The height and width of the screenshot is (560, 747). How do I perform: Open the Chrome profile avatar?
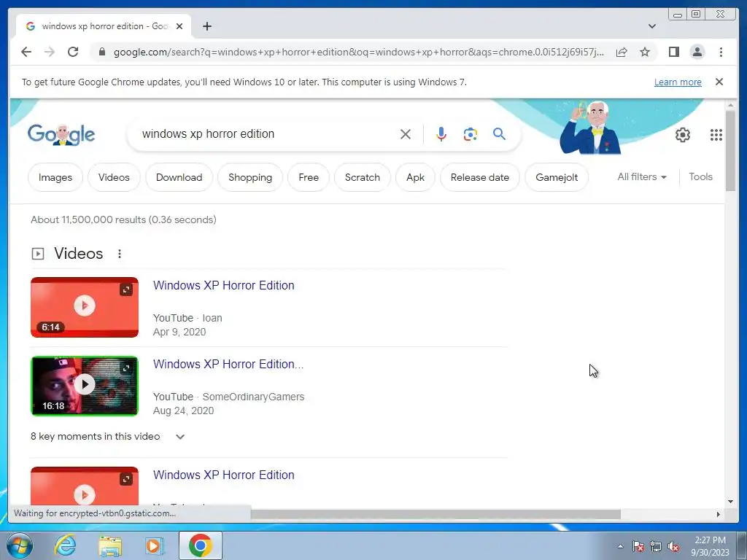click(x=697, y=52)
